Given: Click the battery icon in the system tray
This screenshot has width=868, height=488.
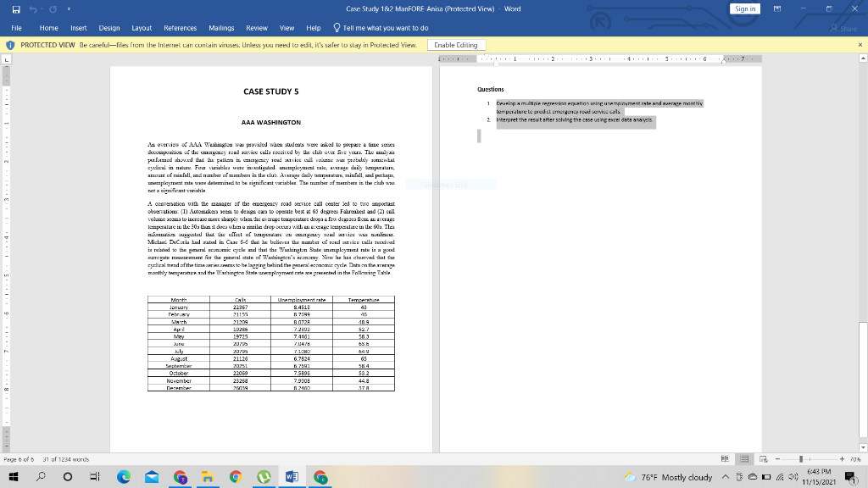Looking at the screenshot, I should click(766, 476).
